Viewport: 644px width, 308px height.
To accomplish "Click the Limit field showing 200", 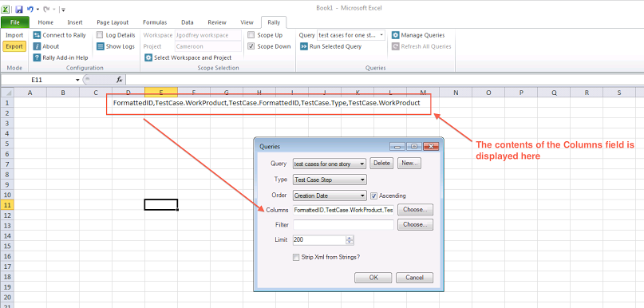I will pyautogui.click(x=319, y=240).
